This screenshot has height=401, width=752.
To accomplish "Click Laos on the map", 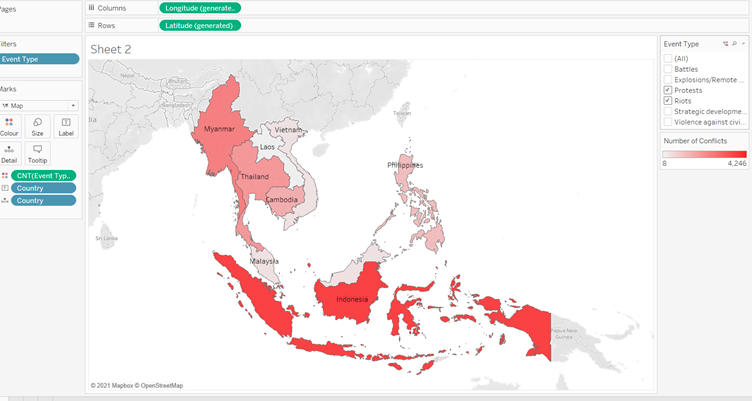I will tap(267, 147).
